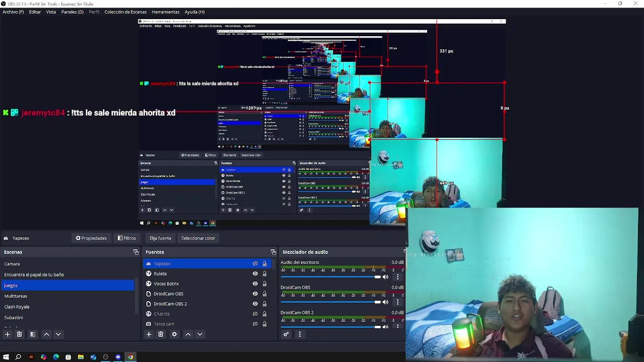Image resolution: width=644 pixels, height=362 pixels.
Task: Select the Subastini scene
Action: [x=68, y=318]
